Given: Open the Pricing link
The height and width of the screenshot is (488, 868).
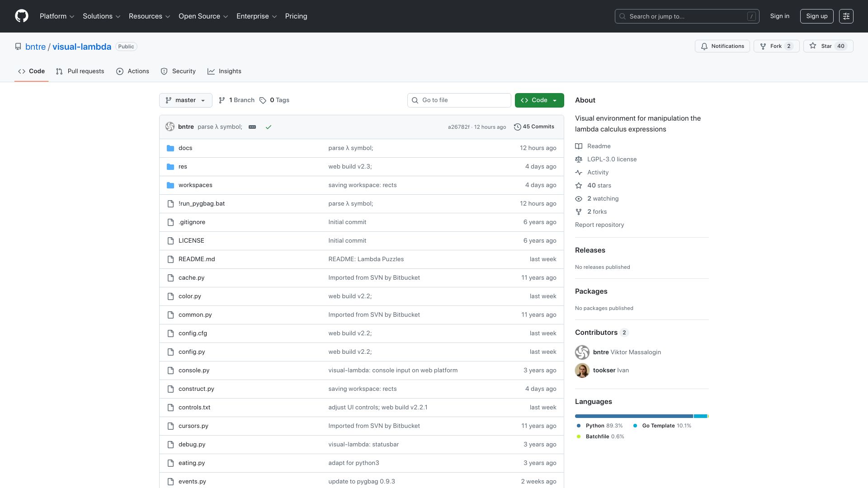Looking at the screenshot, I should (296, 16).
